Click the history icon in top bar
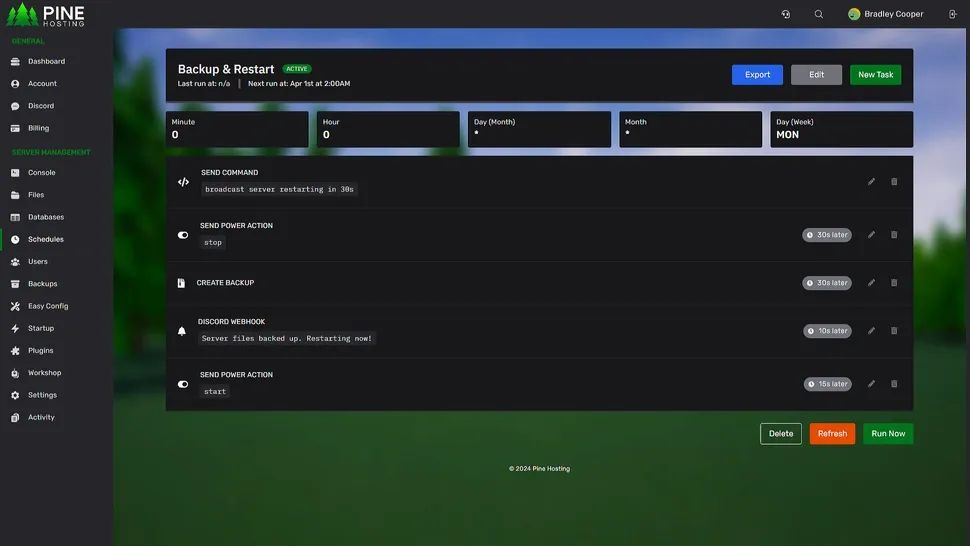 (786, 14)
